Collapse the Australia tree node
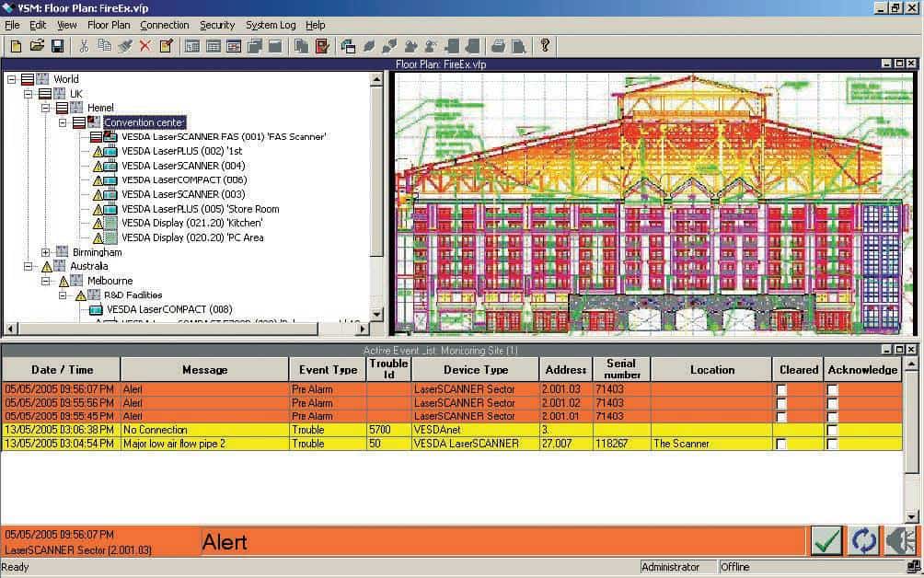924x578 pixels. click(29, 266)
